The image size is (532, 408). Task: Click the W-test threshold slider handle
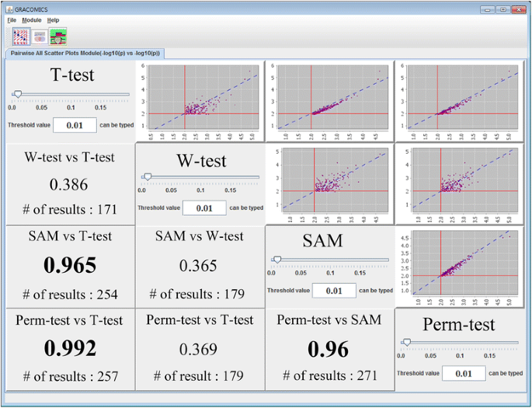tap(147, 177)
